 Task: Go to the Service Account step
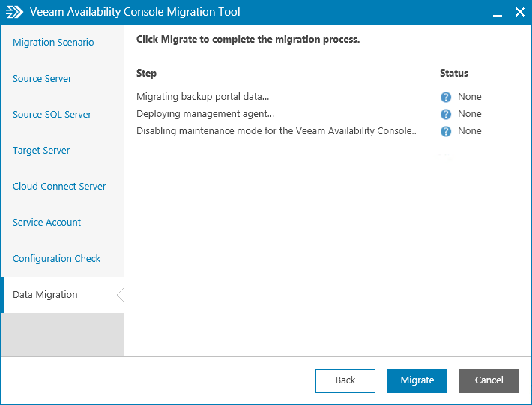pos(46,223)
